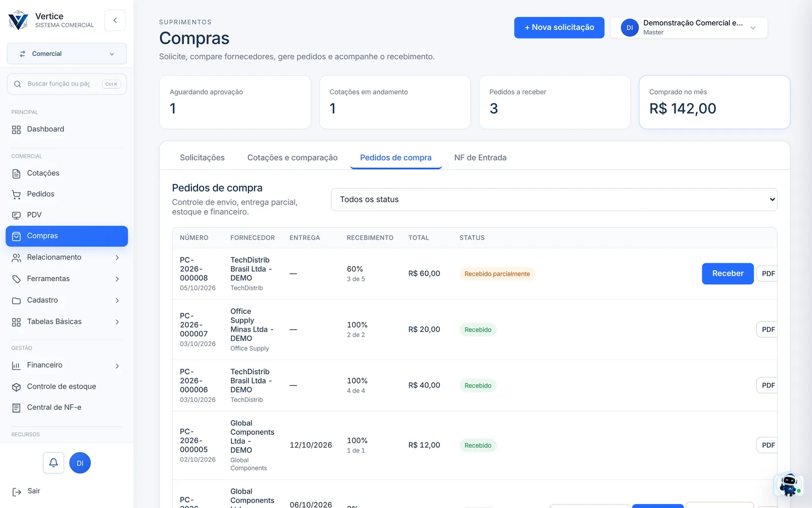Open PDV in the sidebar

click(x=66, y=215)
